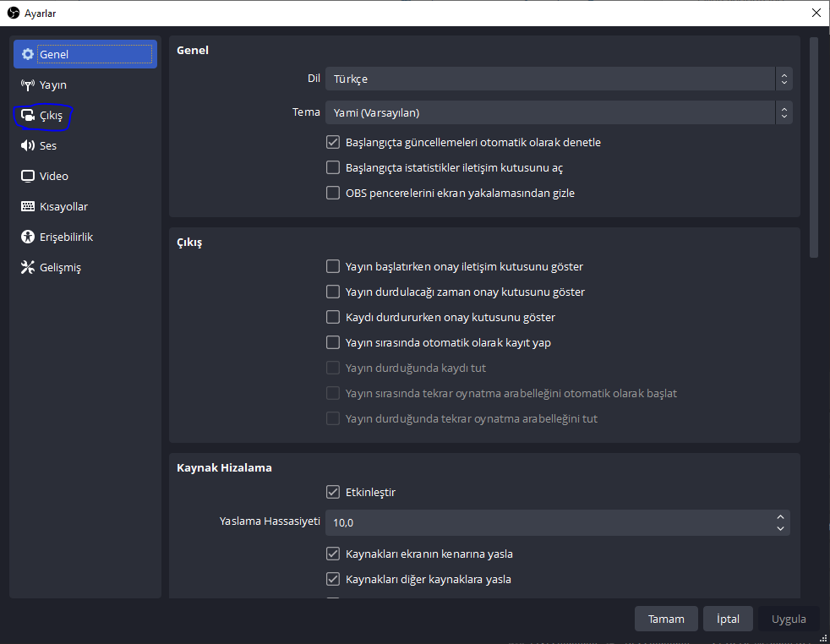This screenshot has height=644, width=830.
Task: Click the İptal button
Action: coord(728,619)
